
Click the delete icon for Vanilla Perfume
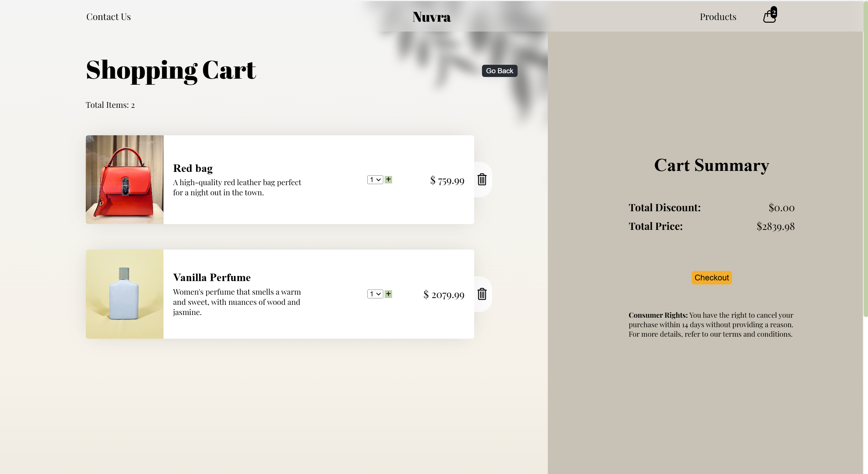[x=482, y=294]
